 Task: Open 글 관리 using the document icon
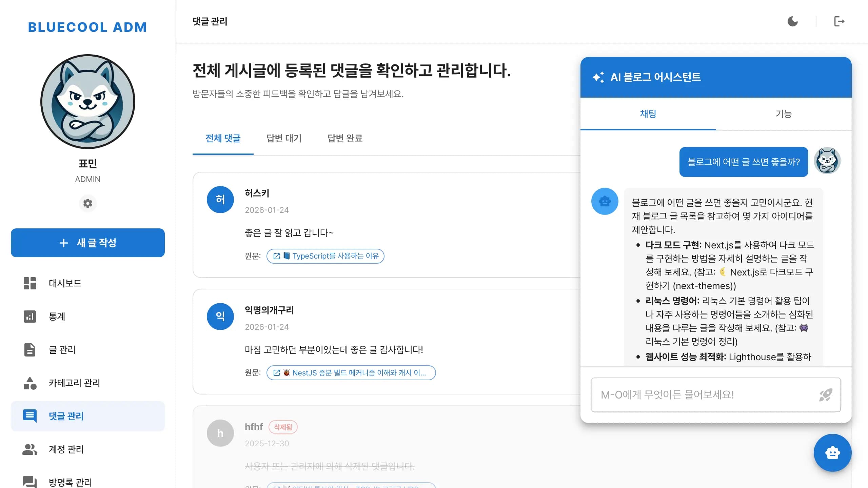tap(29, 350)
